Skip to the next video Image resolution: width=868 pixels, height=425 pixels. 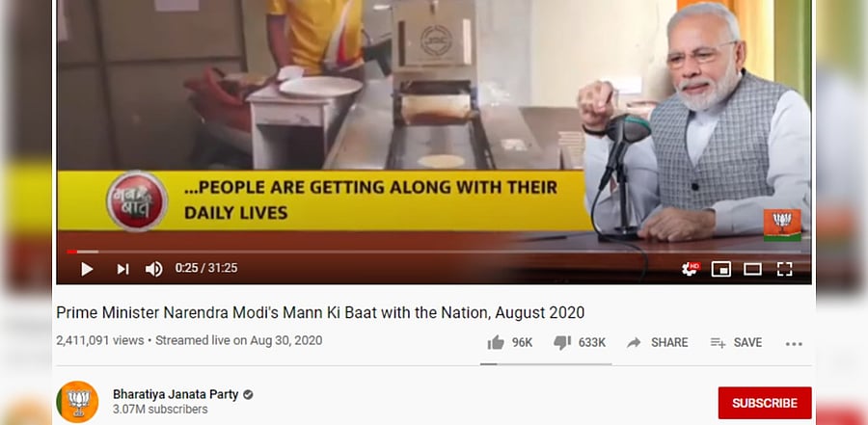pyautogui.click(x=122, y=269)
